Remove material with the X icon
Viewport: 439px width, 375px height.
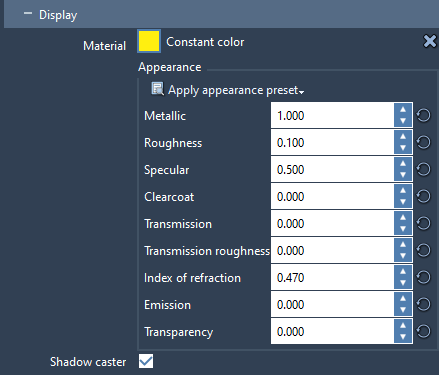[430, 42]
